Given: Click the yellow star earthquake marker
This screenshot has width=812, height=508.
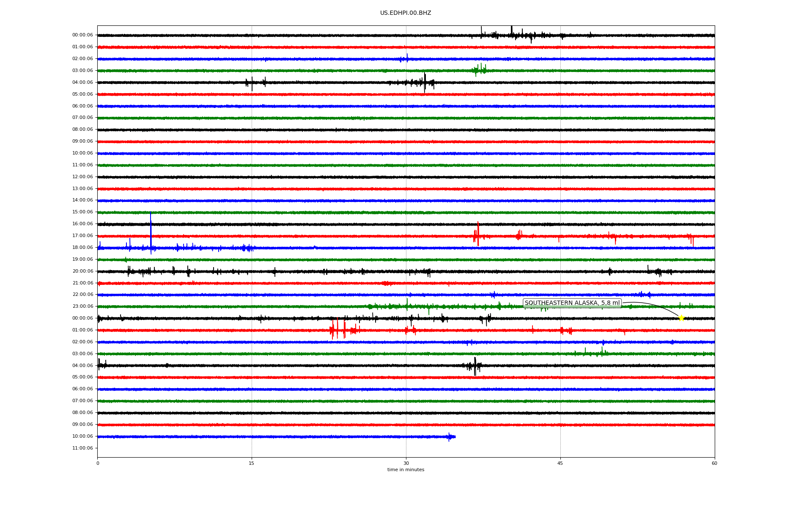Looking at the screenshot, I should 681,318.
